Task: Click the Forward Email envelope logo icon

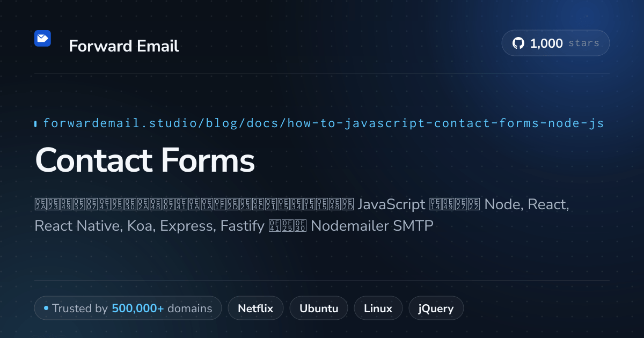Action: pyautogui.click(x=42, y=38)
